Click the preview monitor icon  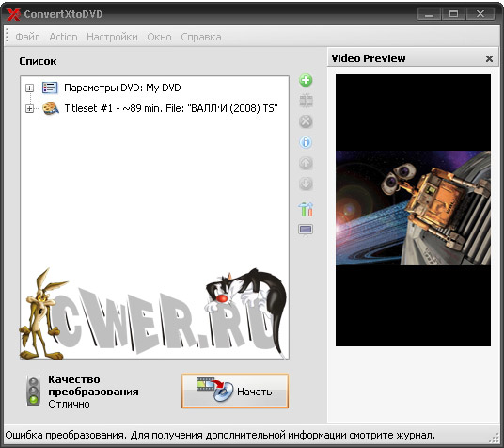click(x=306, y=230)
